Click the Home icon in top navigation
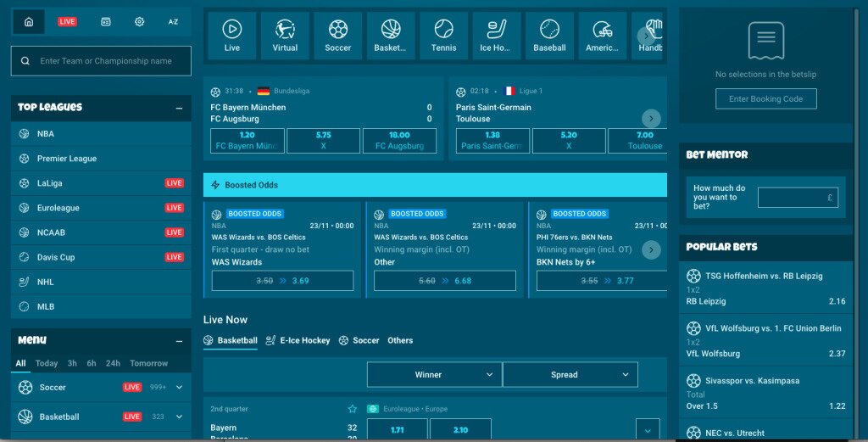This screenshot has width=868, height=442. pyautogui.click(x=29, y=22)
